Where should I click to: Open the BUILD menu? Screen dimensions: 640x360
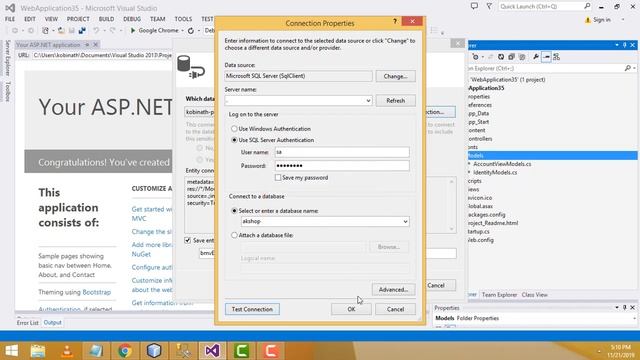pyautogui.click(x=107, y=19)
